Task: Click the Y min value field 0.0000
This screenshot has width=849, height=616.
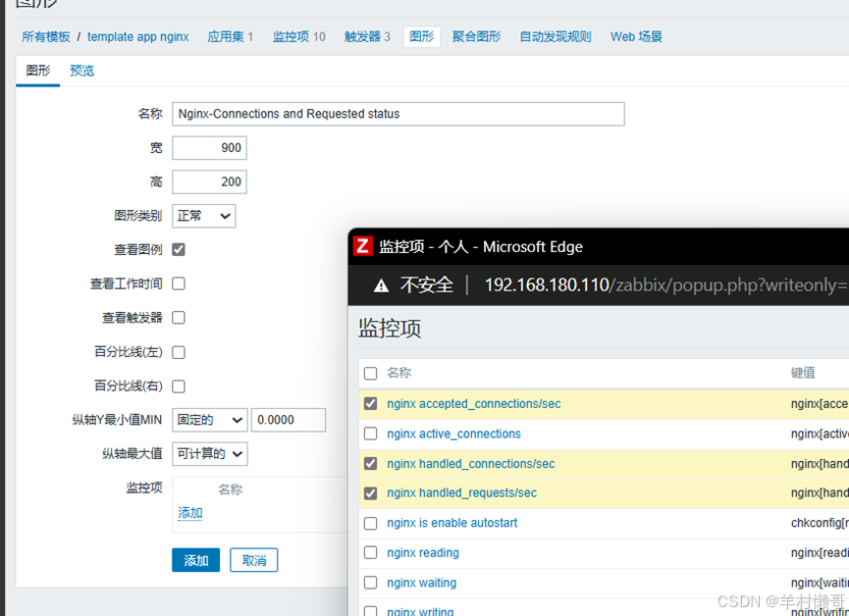Action: (x=288, y=420)
